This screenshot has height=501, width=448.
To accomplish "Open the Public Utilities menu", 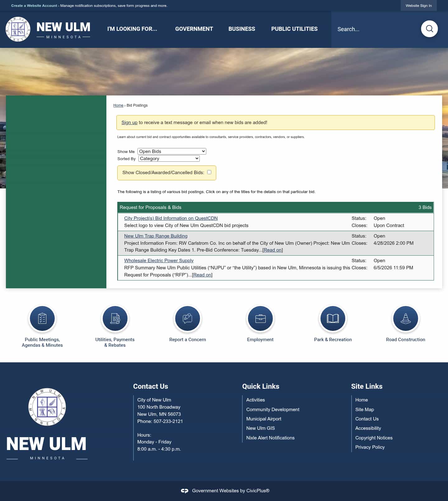I will [294, 29].
